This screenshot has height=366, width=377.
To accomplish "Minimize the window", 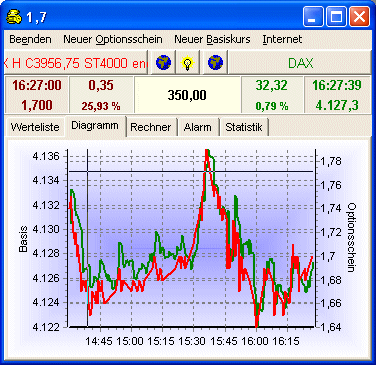I will coord(313,17).
